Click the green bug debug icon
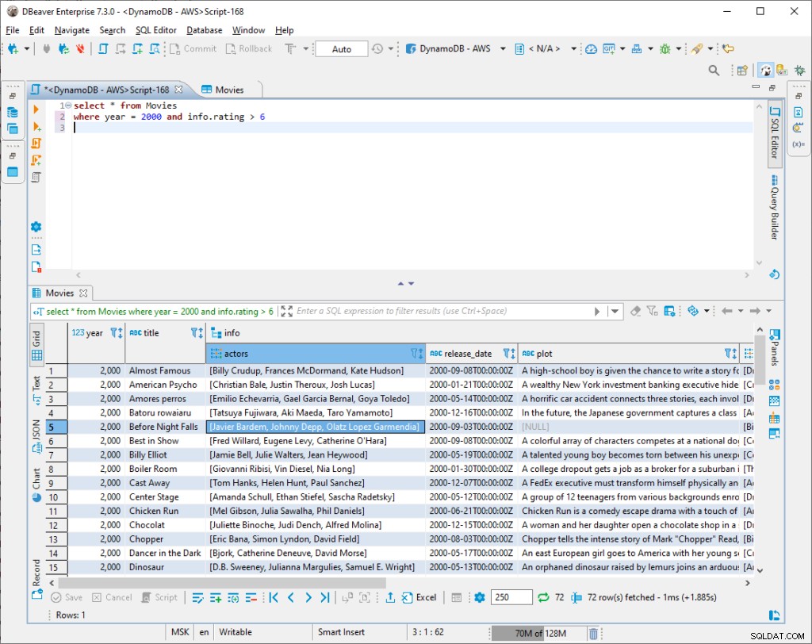 pyautogui.click(x=665, y=48)
